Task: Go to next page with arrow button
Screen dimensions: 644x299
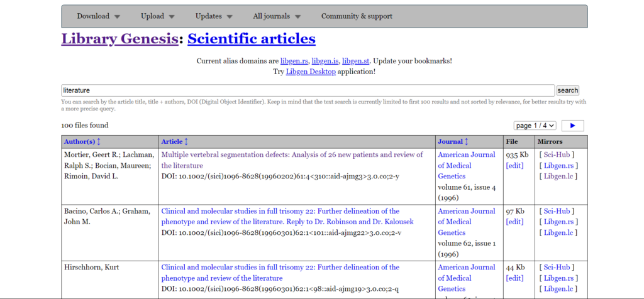Action: (x=572, y=126)
